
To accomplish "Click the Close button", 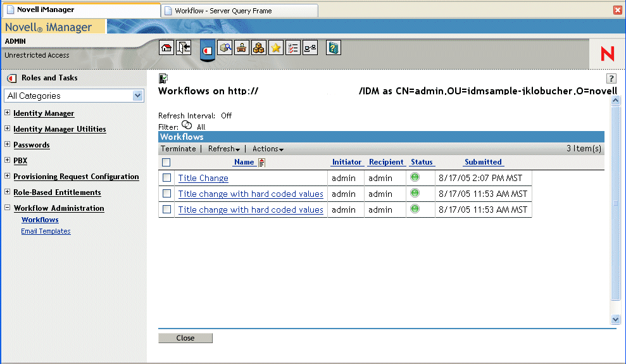I will [185, 338].
